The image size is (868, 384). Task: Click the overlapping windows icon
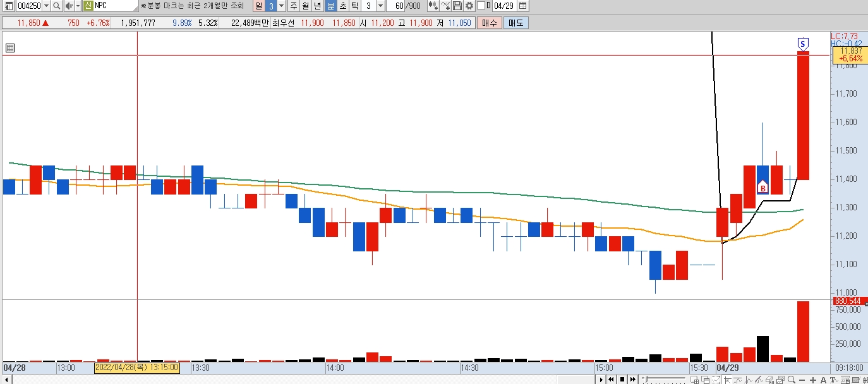(x=706, y=380)
